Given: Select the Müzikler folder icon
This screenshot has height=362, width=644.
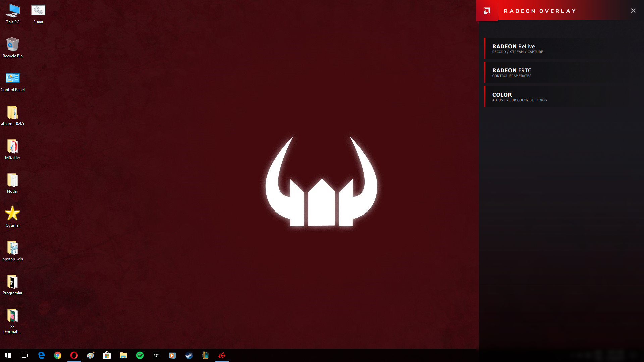Looking at the screenshot, I should tap(13, 149).
